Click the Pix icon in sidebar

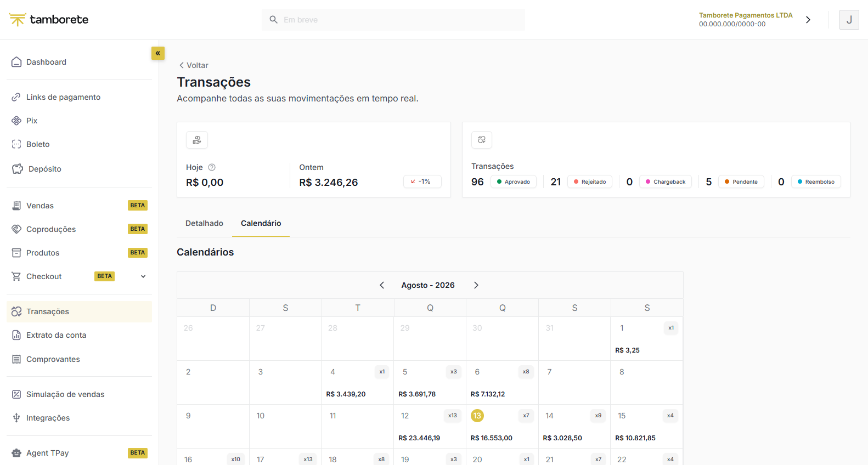pos(16,121)
